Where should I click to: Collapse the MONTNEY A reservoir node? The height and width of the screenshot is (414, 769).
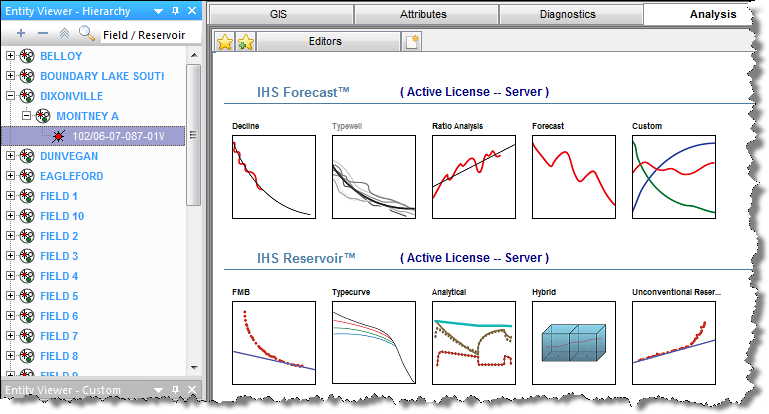[x=27, y=116]
